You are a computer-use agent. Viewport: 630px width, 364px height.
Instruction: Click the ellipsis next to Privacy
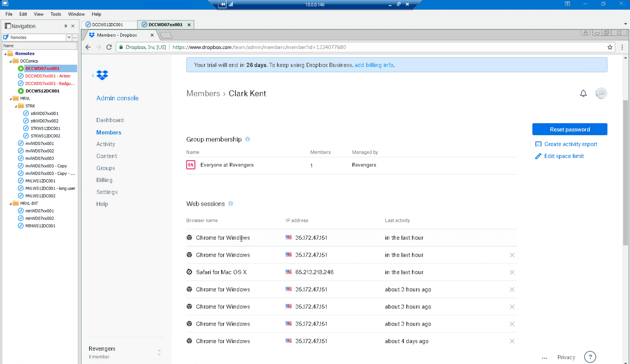545,358
